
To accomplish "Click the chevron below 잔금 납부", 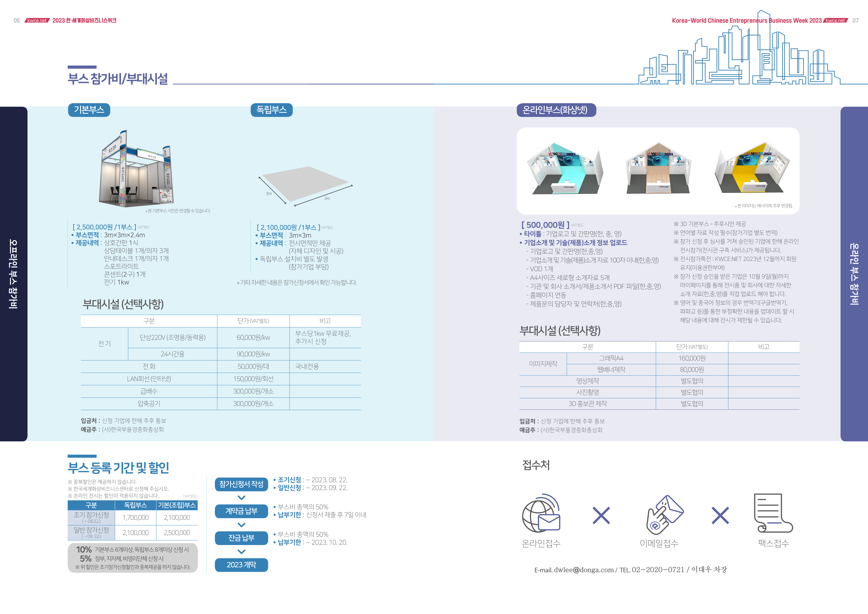I will pos(241,552).
